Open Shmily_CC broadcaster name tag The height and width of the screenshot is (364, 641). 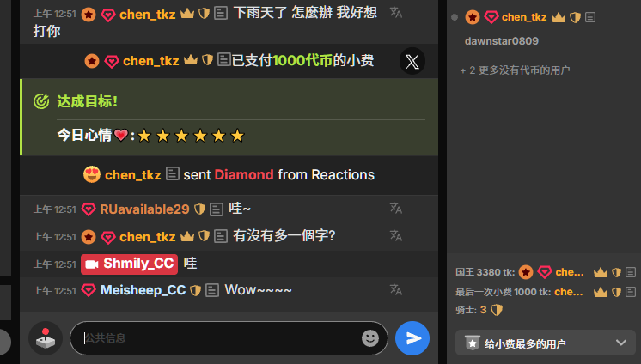pos(129,264)
